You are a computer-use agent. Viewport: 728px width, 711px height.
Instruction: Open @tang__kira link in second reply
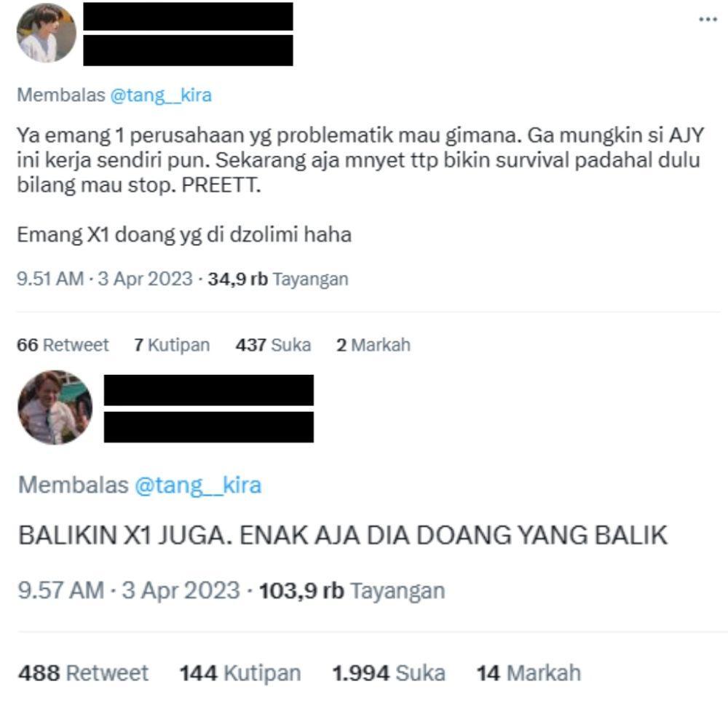point(198,485)
